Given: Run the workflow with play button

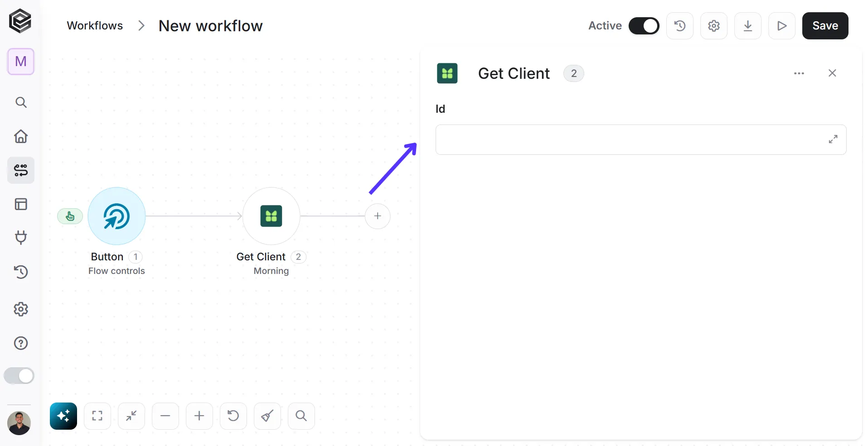Looking at the screenshot, I should (x=782, y=26).
